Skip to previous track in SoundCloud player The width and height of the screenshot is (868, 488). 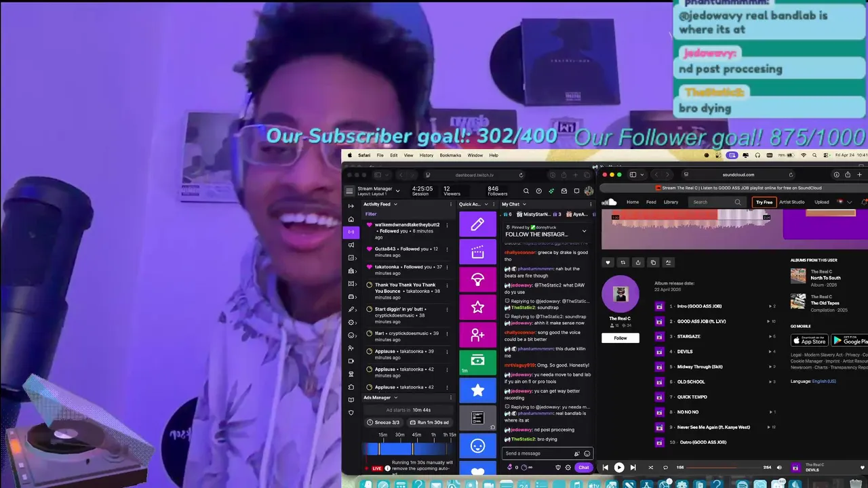(x=606, y=467)
